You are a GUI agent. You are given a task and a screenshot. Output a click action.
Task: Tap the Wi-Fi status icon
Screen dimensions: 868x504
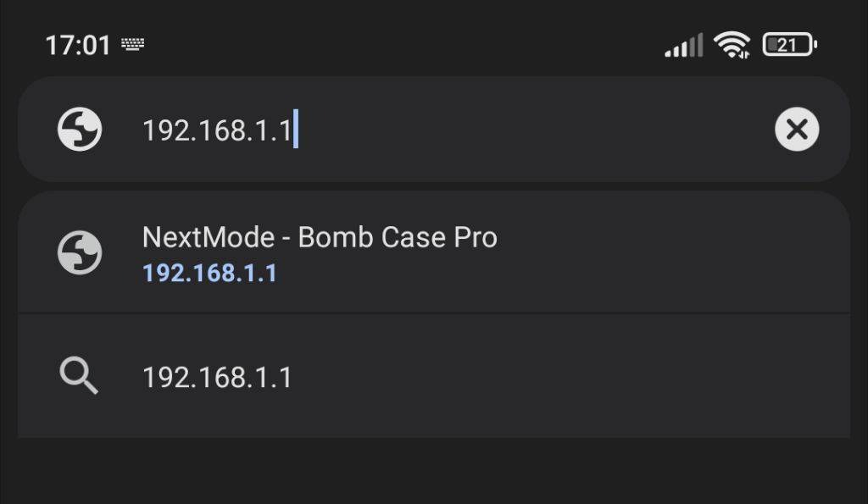pyautogui.click(x=732, y=45)
